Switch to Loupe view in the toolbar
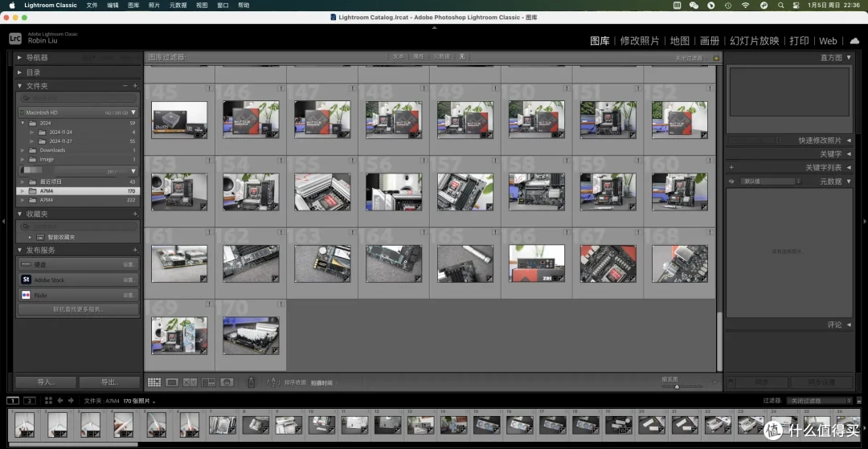 click(x=172, y=382)
